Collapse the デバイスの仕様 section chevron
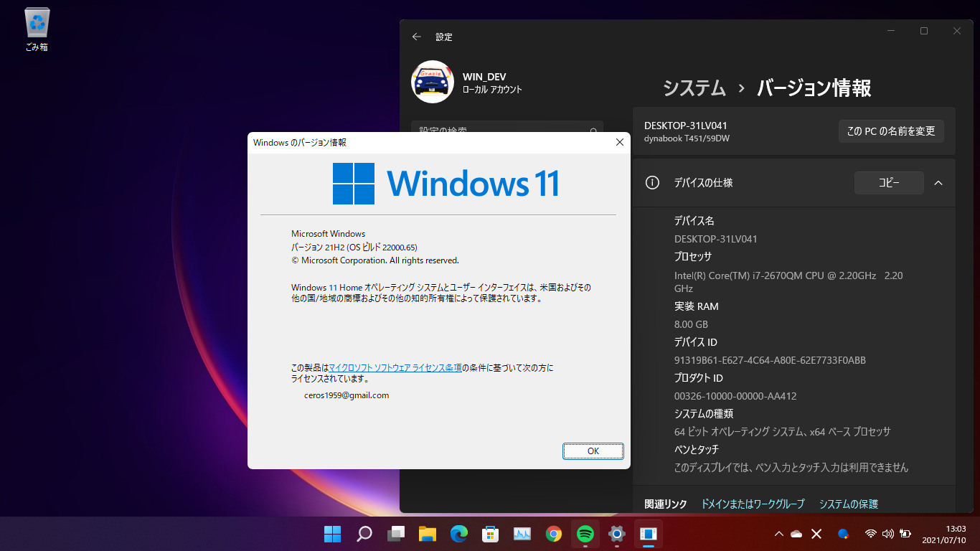980x551 pixels. [x=938, y=183]
